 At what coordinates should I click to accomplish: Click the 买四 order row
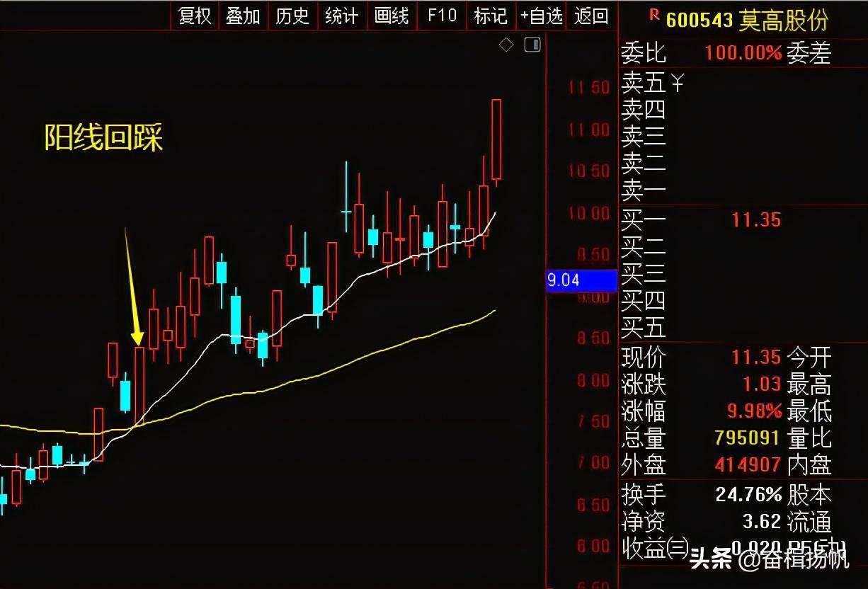[x=742, y=300]
